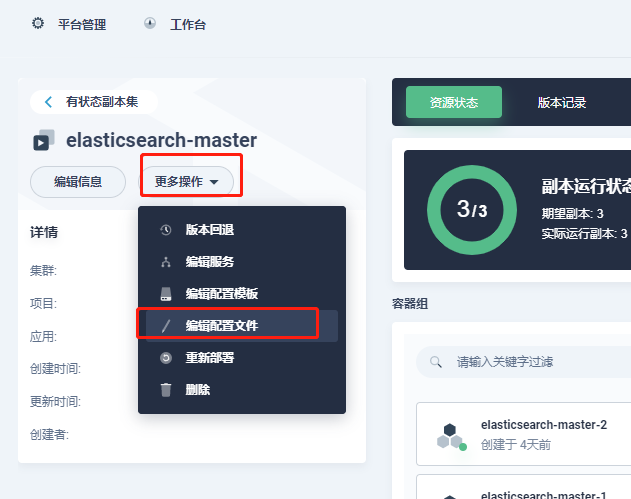This screenshot has height=499, width=631.
Task: Click the back chevron beside 有状态副本集
Action: coord(48,102)
